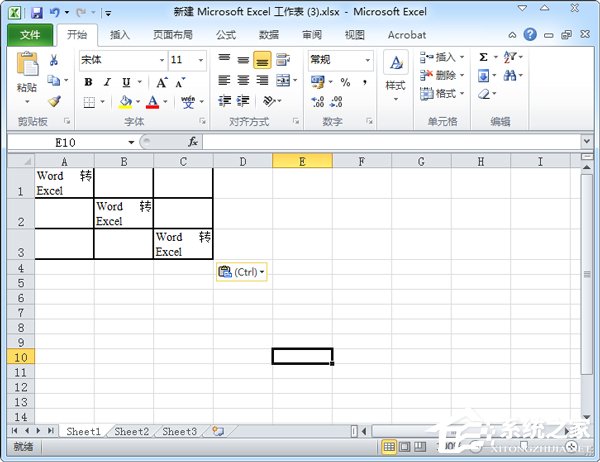Insert a new worksheet tab icon
Screen dimensions: 600x462
click(218, 431)
